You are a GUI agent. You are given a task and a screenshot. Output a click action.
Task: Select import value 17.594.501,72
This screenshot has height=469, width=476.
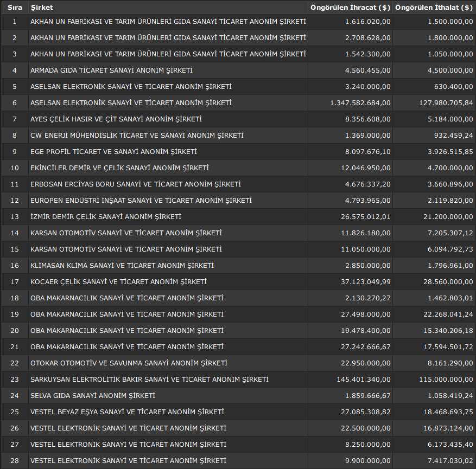[448, 347]
